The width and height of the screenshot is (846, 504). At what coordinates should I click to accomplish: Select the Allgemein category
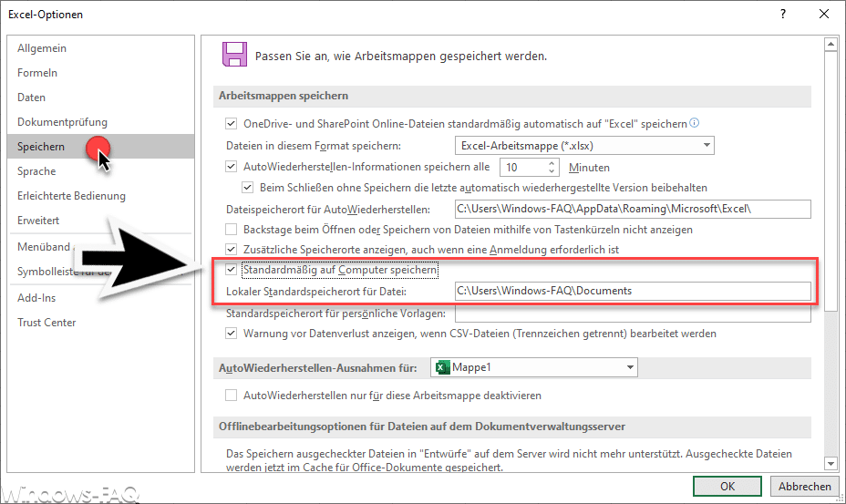click(101, 48)
